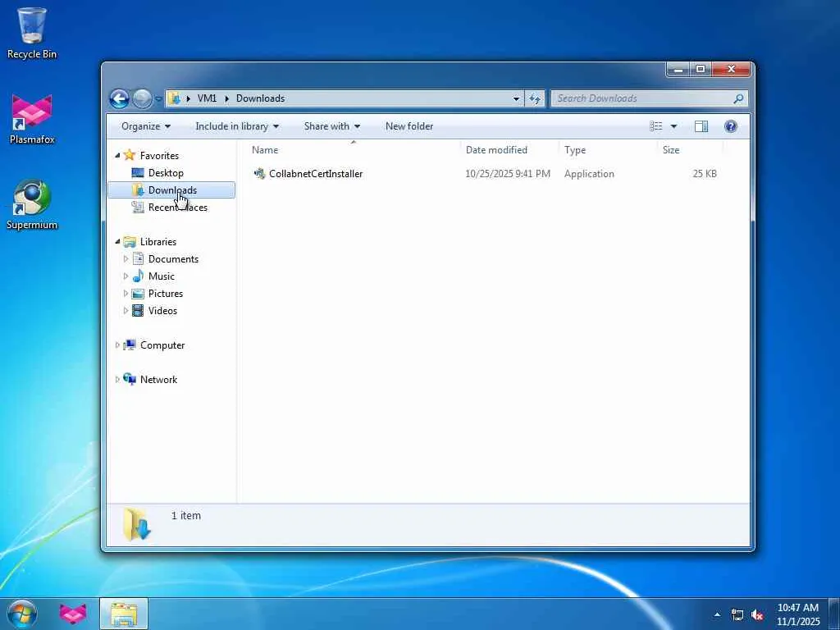
Task: Select the CollabnetCertInstaller file
Action: pos(316,174)
